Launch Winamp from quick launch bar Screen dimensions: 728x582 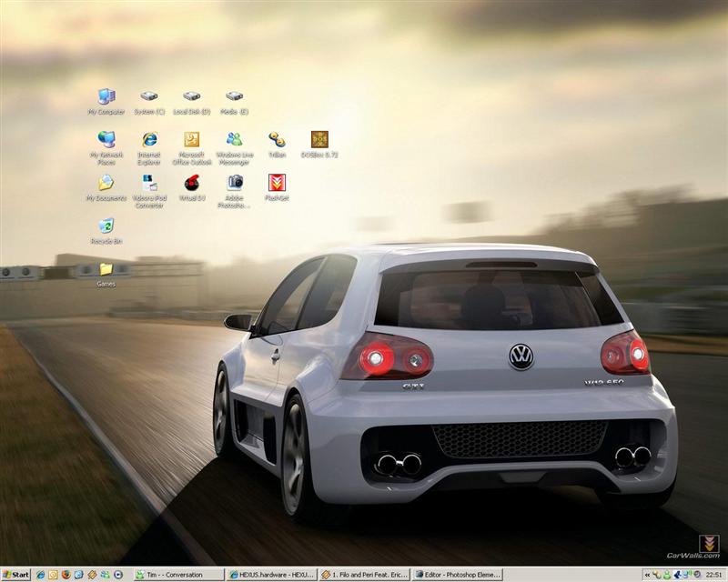92,575
